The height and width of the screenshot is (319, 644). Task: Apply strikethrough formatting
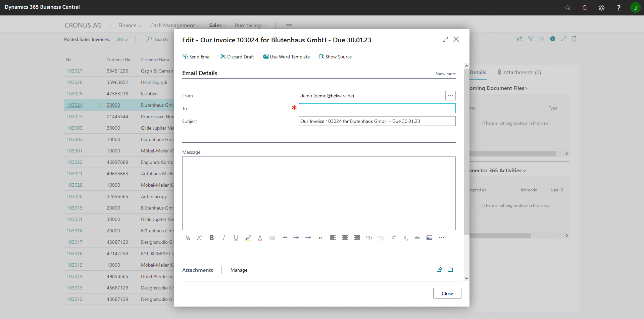[417, 238]
